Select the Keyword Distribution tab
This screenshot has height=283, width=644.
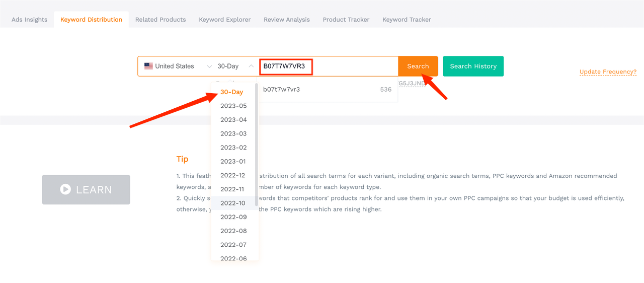(91, 20)
